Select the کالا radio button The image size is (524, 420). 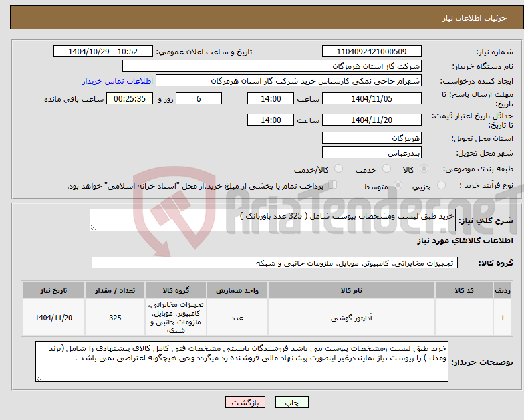tap(424, 169)
